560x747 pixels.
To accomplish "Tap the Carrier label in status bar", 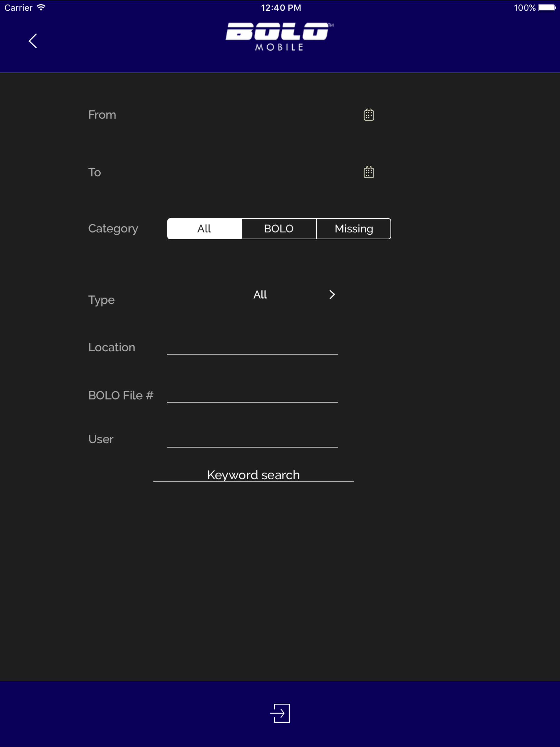I will [x=19, y=7].
